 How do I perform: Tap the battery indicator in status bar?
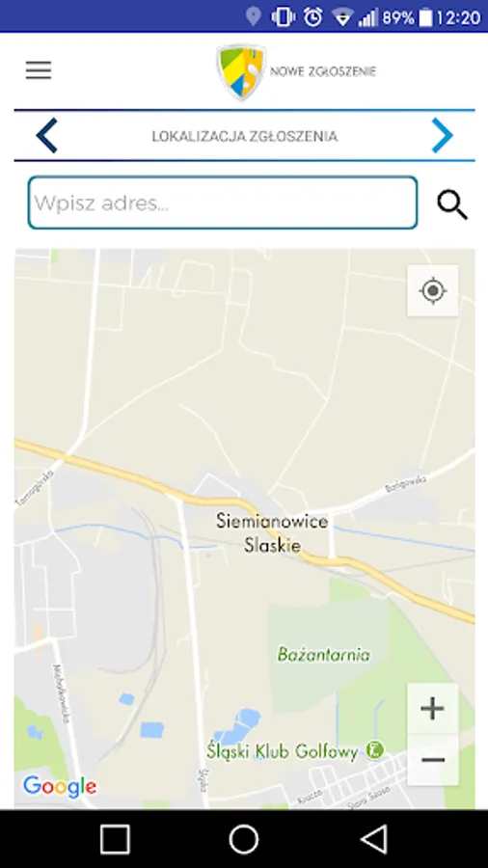coord(425,17)
